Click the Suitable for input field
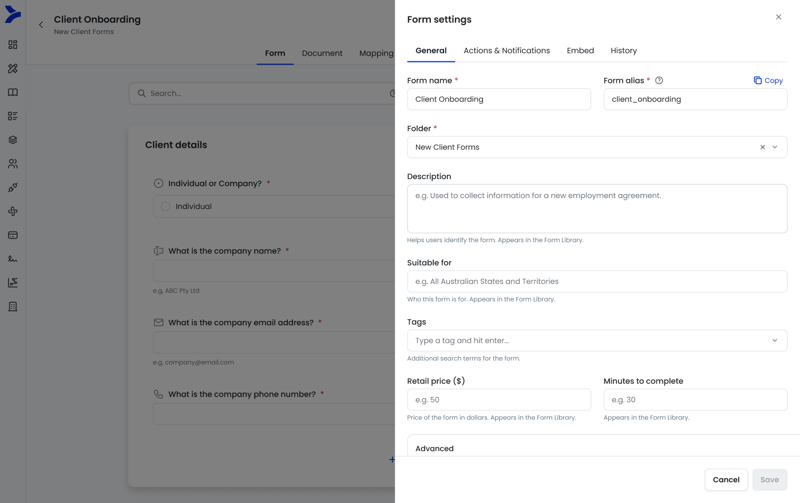 click(597, 281)
